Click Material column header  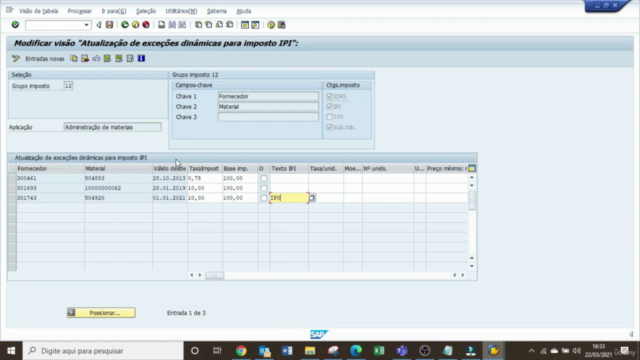118,168
